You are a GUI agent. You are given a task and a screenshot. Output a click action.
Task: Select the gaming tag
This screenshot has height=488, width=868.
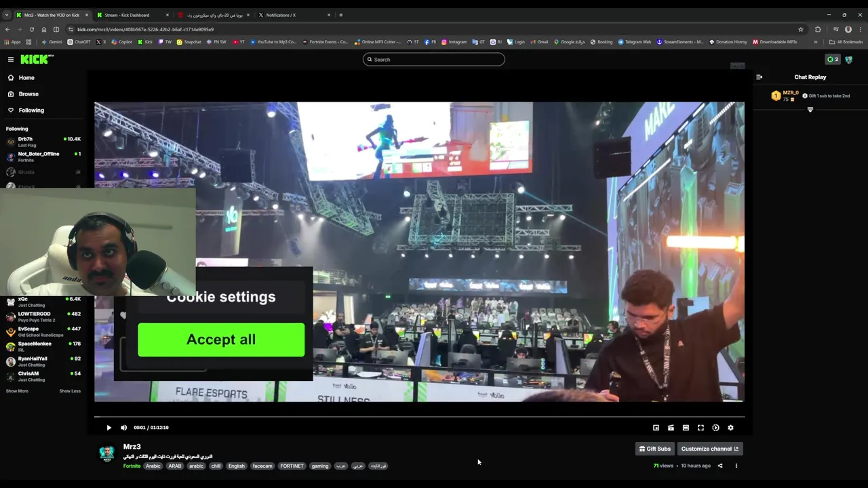click(x=320, y=466)
